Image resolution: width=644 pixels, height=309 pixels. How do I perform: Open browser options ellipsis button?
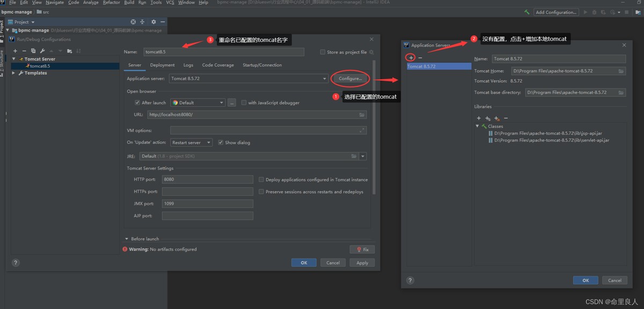click(x=232, y=102)
